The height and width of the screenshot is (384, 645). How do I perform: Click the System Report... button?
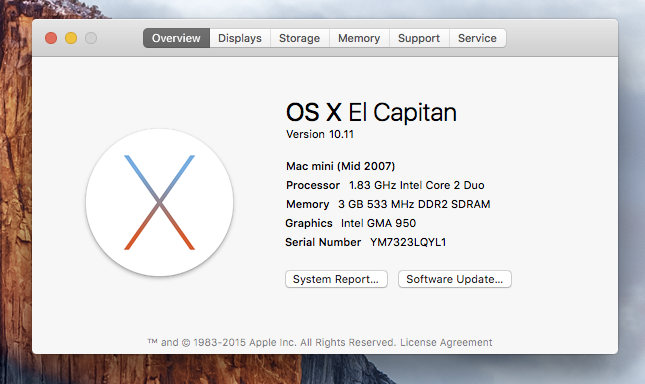coord(336,279)
